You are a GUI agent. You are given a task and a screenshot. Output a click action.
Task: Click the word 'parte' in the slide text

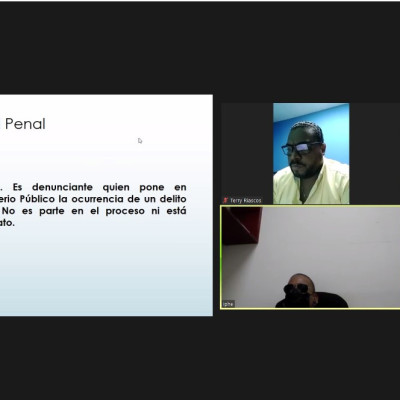(52, 211)
